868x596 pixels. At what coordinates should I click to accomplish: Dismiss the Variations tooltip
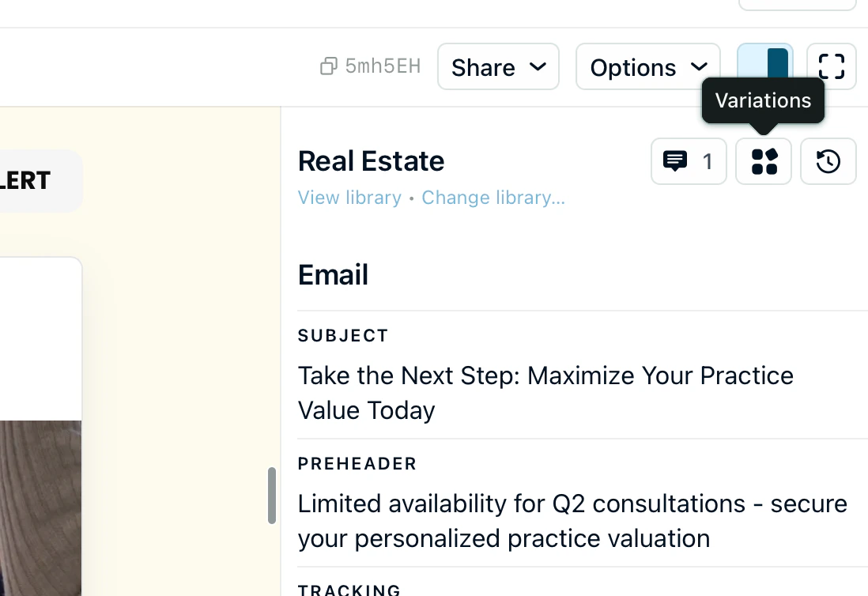pos(762,100)
